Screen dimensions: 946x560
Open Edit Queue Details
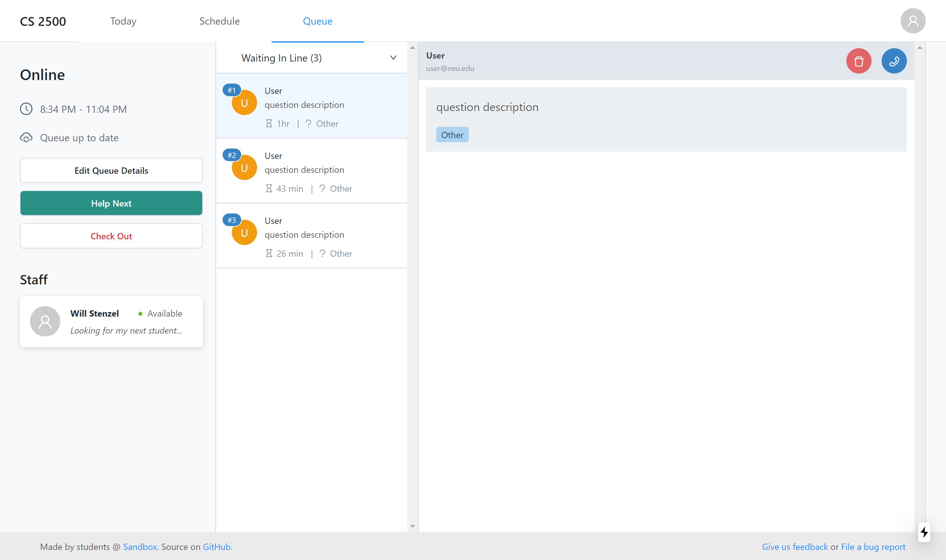pos(111,171)
